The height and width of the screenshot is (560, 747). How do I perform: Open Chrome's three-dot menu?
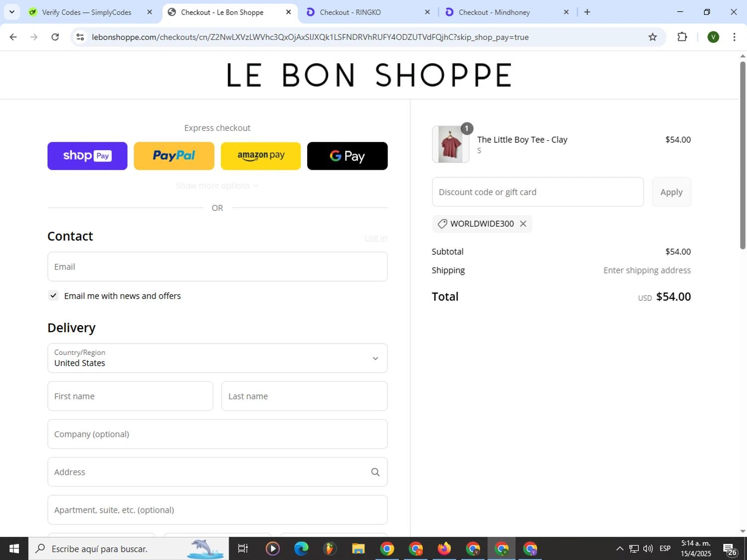pyautogui.click(x=734, y=37)
